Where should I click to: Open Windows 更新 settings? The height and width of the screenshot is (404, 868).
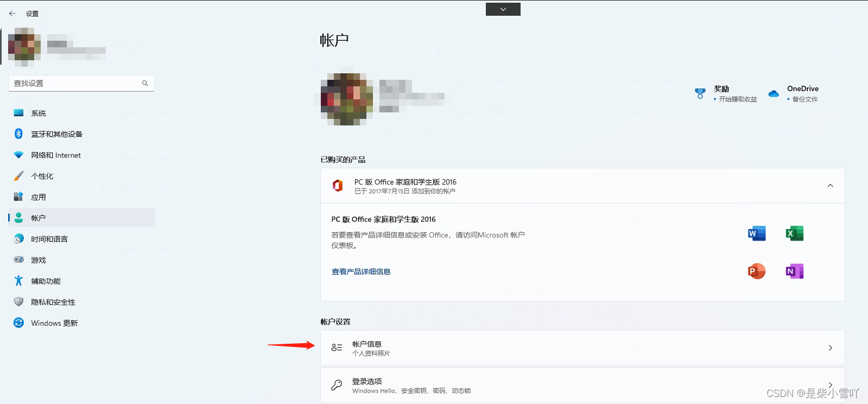pyautogui.click(x=81, y=323)
